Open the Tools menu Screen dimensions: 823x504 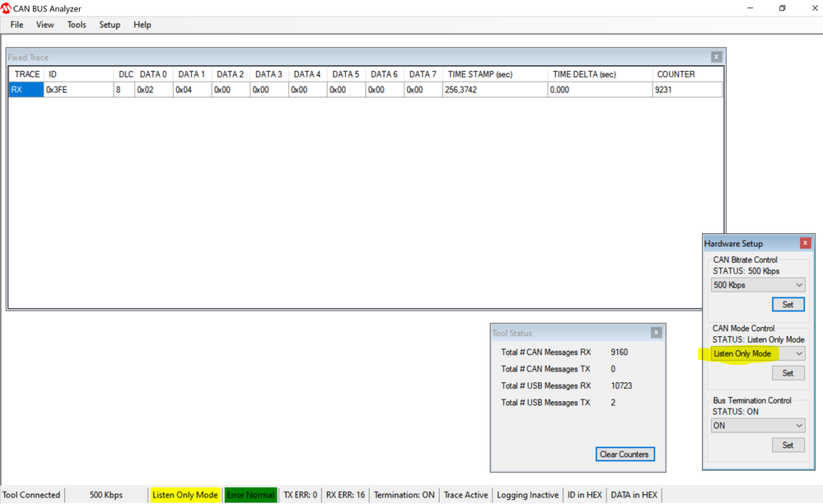(x=77, y=25)
